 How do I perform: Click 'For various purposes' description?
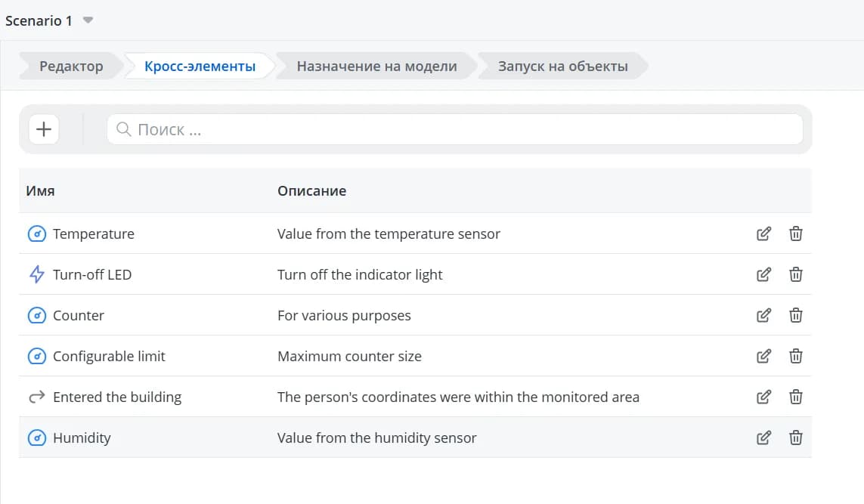tap(344, 315)
